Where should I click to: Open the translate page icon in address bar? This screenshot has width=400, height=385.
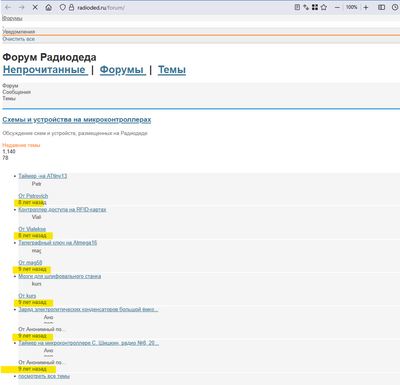click(306, 7)
